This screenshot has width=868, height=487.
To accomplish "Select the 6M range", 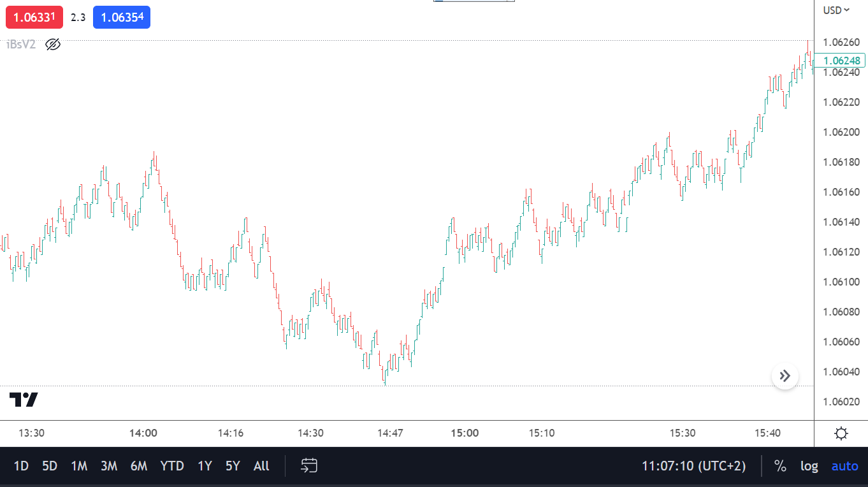I will [x=139, y=466].
